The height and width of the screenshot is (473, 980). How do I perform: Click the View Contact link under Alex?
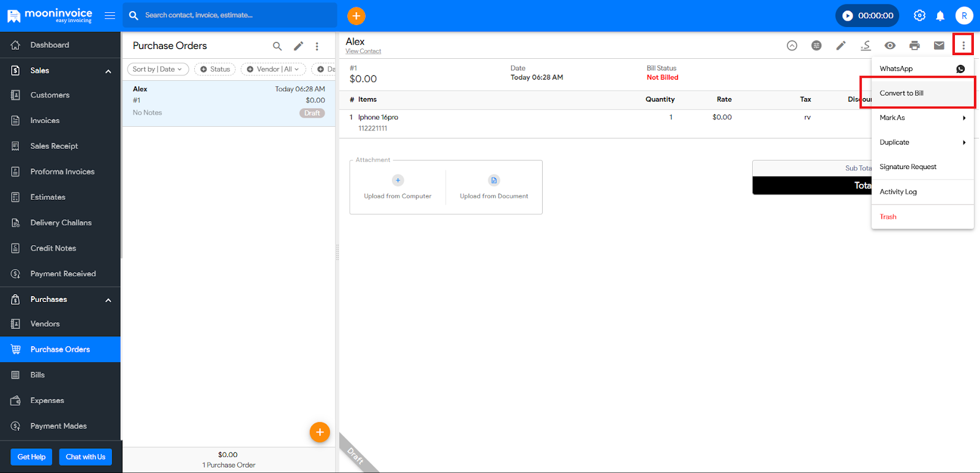[x=363, y=51]
